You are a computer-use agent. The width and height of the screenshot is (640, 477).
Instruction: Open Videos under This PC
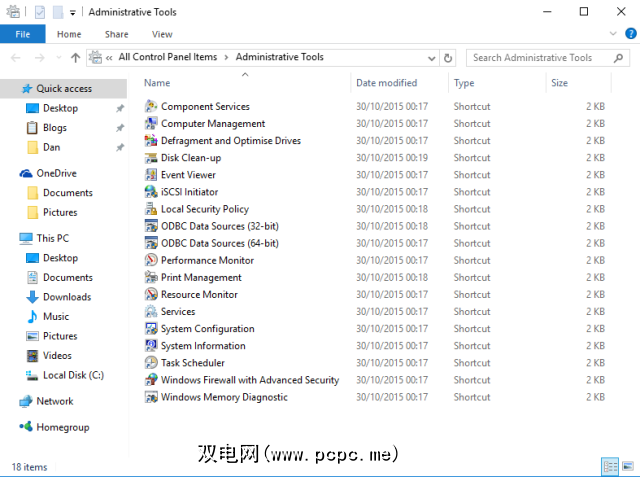pyautogui.click(x=57, y=356)
